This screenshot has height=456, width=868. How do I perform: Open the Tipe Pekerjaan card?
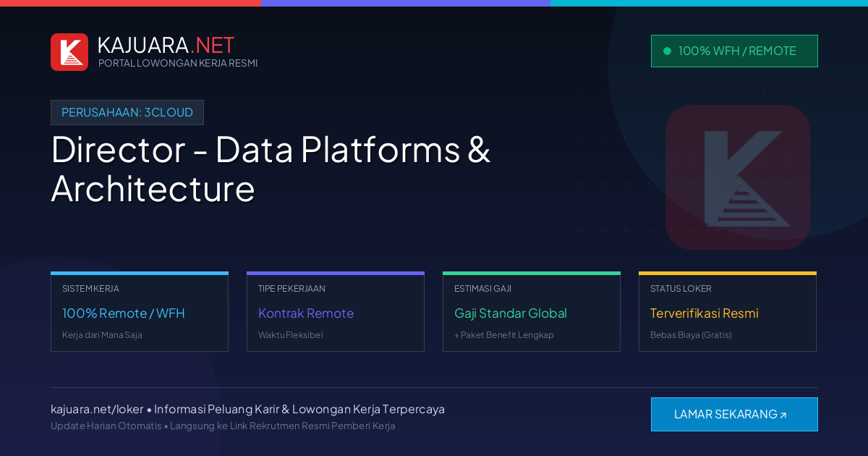(336, 312)
